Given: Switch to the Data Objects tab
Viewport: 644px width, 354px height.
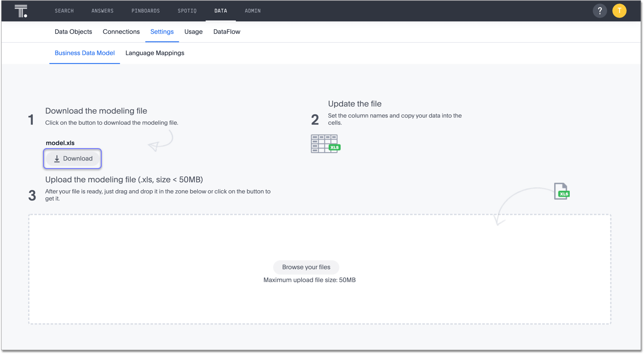Looking at the screenshot, I should (73, 32).
